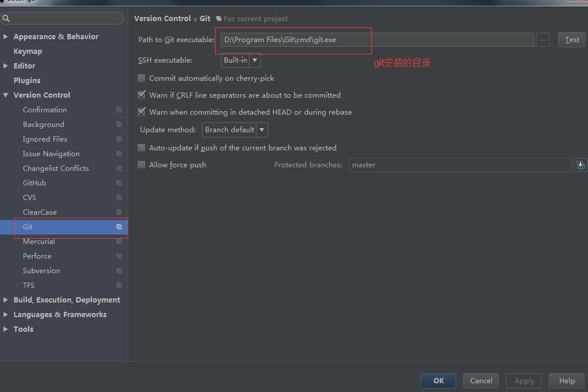588x392 pixels.
Task: Tick the Allow force push checkbox
Action: click(x=141, y=164)
